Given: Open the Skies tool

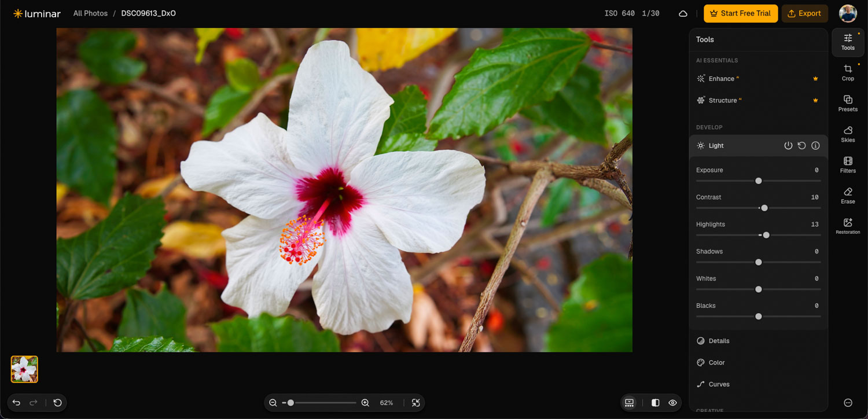Looking at the screenshot, I should point(848,134).
